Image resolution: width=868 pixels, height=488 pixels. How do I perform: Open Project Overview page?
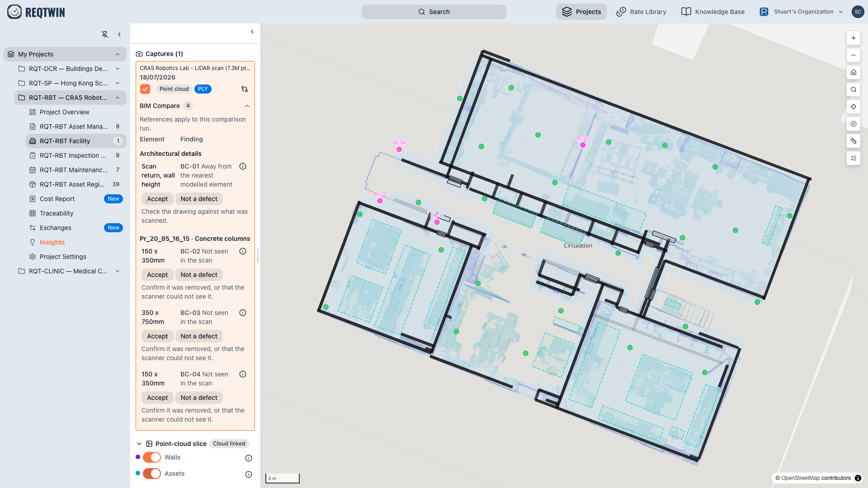65,112
